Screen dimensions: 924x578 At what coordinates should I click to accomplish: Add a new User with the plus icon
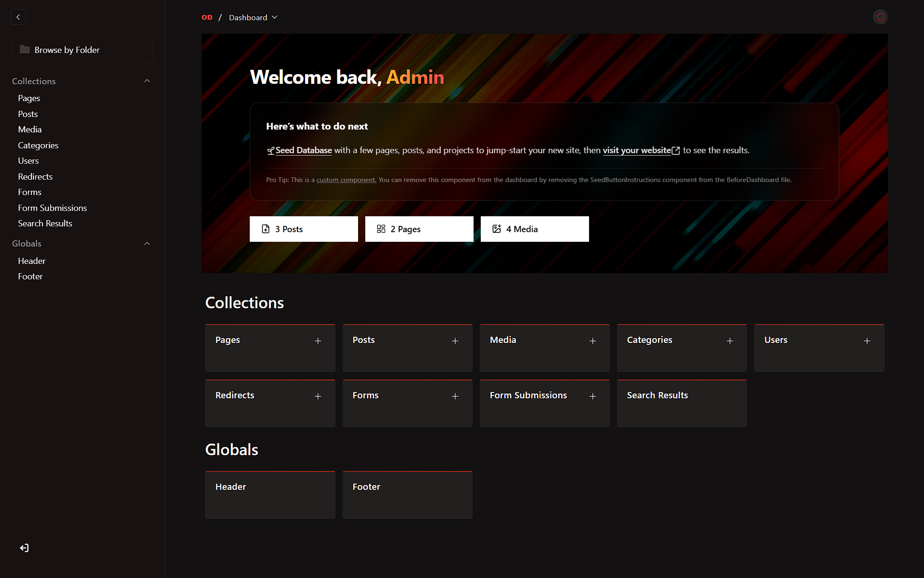(x=867, y=341)
